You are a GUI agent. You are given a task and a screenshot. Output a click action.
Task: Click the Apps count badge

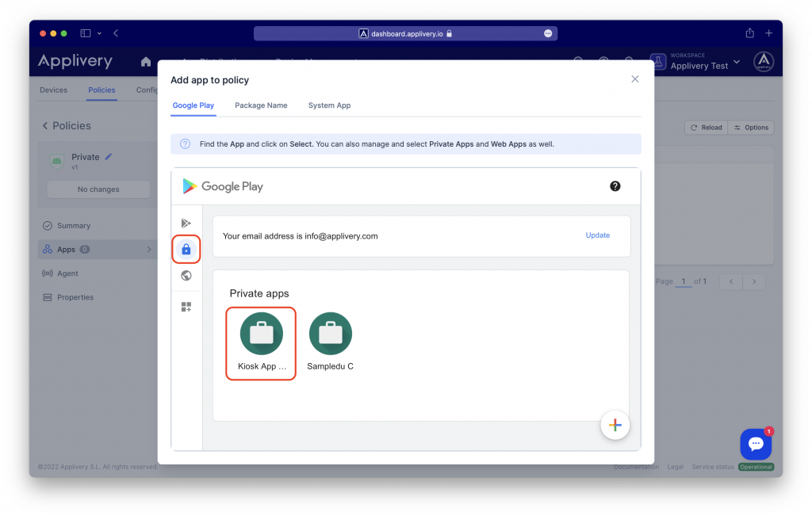tap(85, 250)
